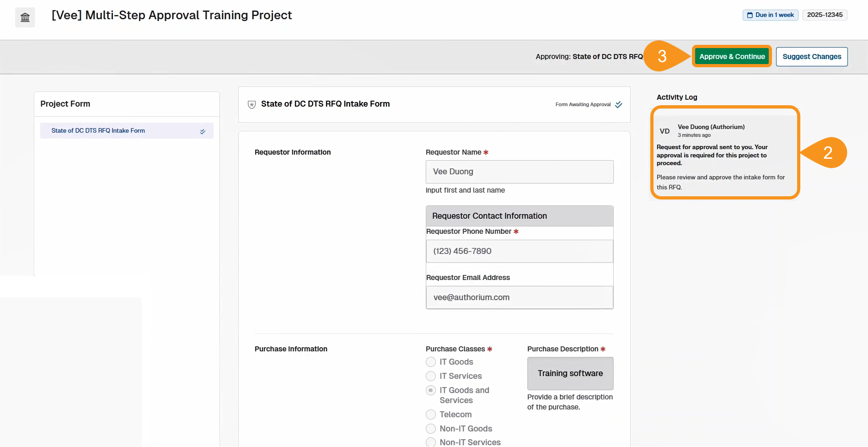Click the 2025-12345 project number badge
Image resolution: width=868 pixels, height=447 pixels.
[824, 15]
